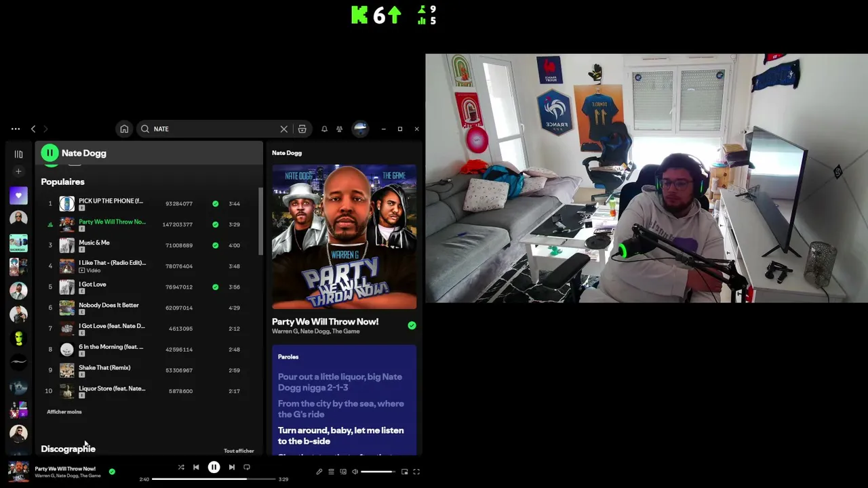
Task: Collapse list with Afficher moins
Action: click(64, 412)
